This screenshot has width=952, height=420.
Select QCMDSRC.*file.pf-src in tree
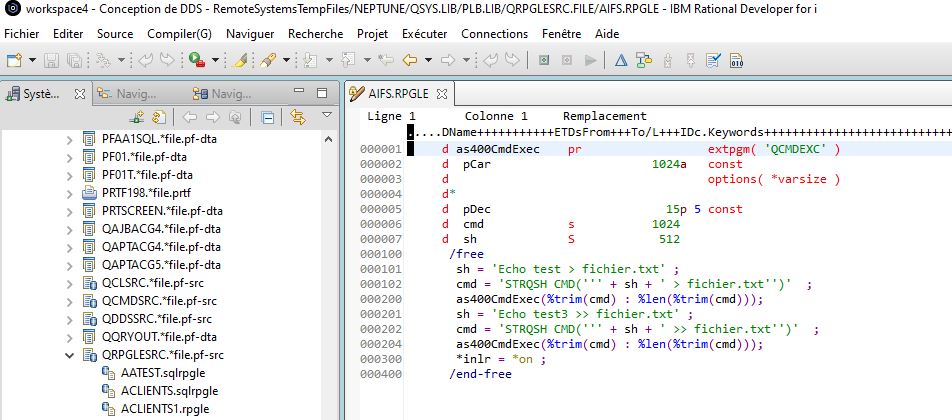coord(159,301)
